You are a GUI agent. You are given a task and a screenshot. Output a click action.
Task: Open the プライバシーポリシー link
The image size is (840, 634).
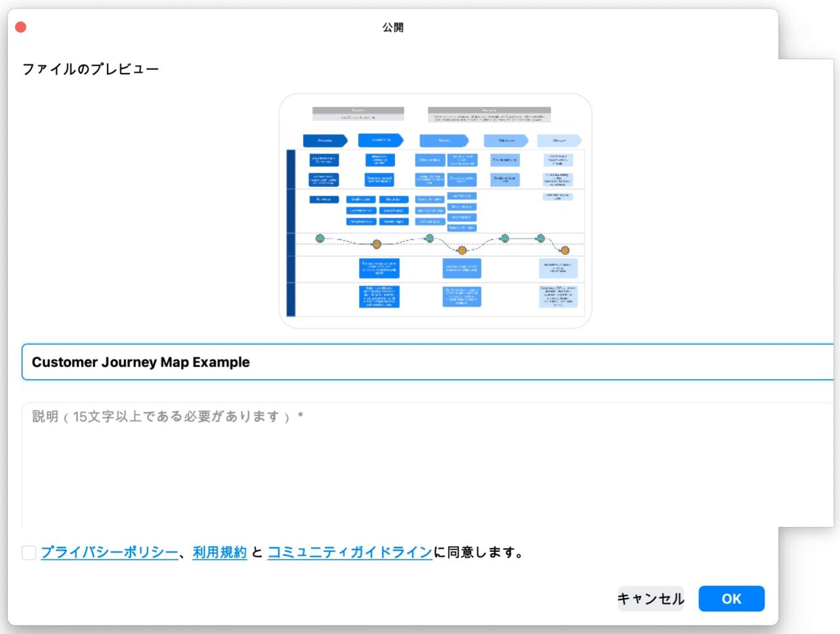[x=107, y=553]
